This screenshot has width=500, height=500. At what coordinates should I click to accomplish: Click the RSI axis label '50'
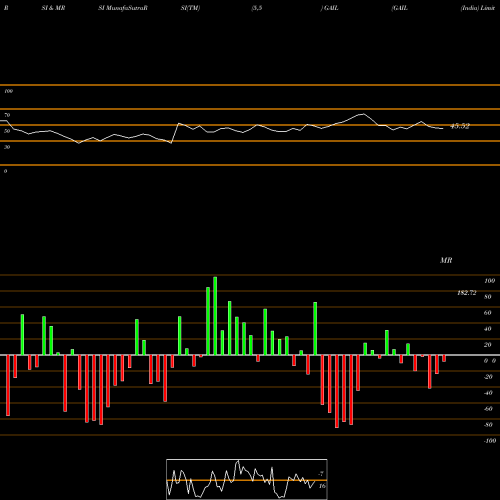click(x=7, y=131)
